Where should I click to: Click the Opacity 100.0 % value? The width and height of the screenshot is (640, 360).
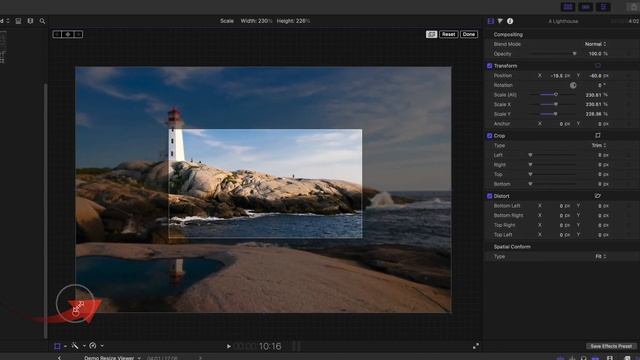pos(598,54)
